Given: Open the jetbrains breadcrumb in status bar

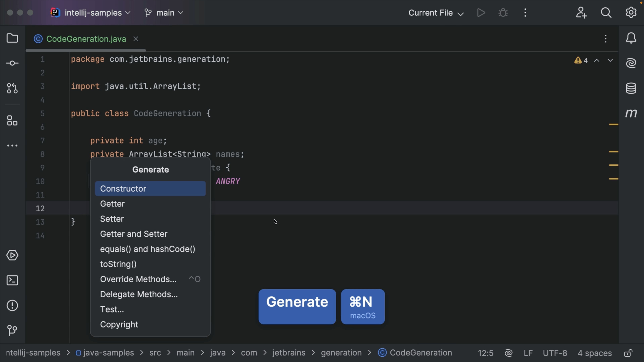Looking at the screenshot, I should coord(289,353).
